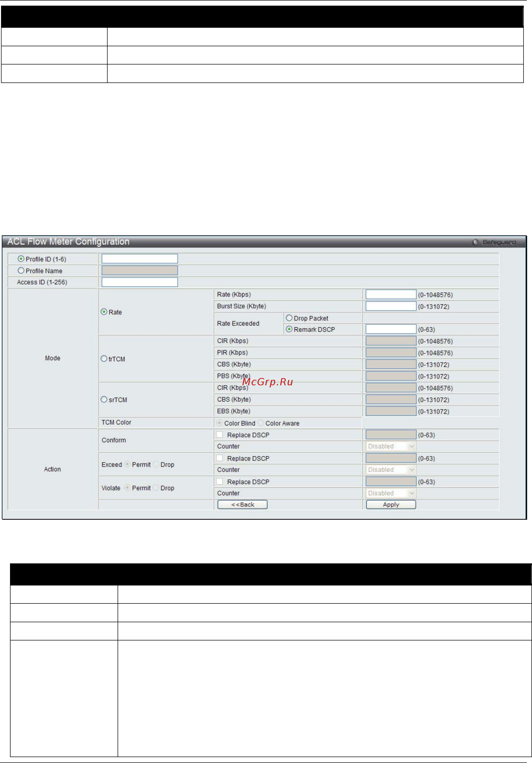Select Drop for the Violate action
Image resolution: width=532 pixels, height=763 pixels.
[156, 488]
